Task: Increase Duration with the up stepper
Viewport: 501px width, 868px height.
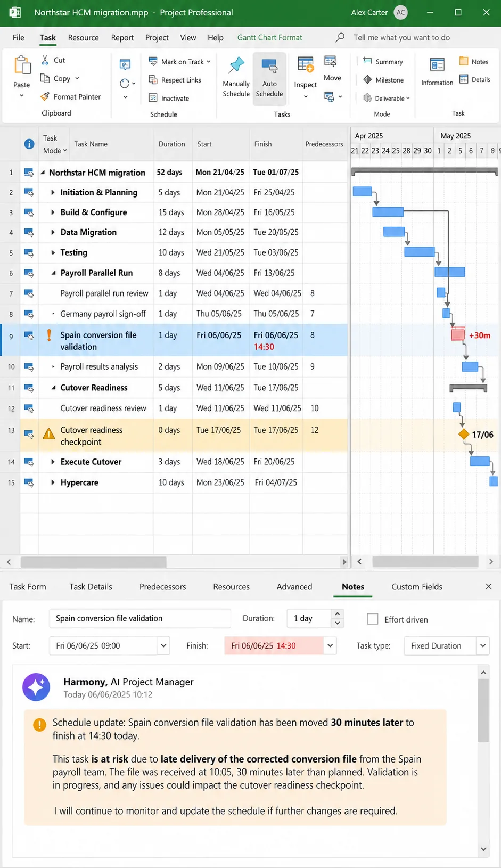Action: [x=337, y=613]
